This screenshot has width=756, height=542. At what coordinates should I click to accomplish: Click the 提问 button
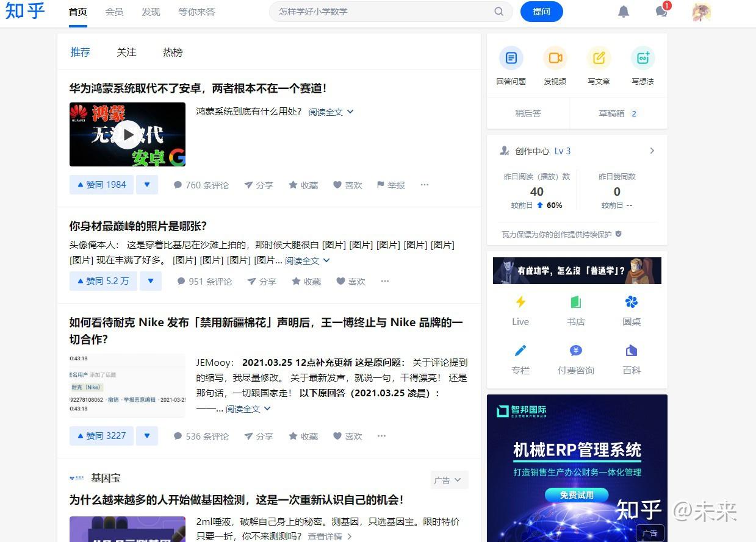click(x=541, y=12)
